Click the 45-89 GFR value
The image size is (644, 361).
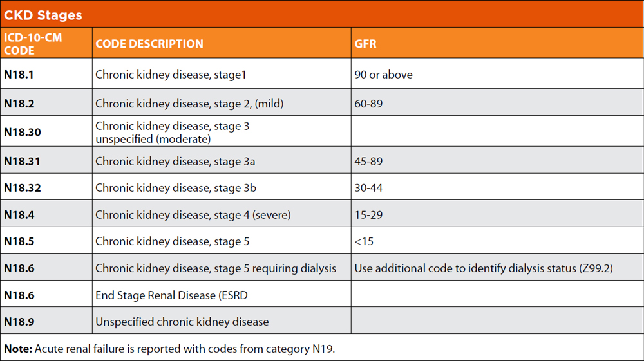[x=368, y=162]
